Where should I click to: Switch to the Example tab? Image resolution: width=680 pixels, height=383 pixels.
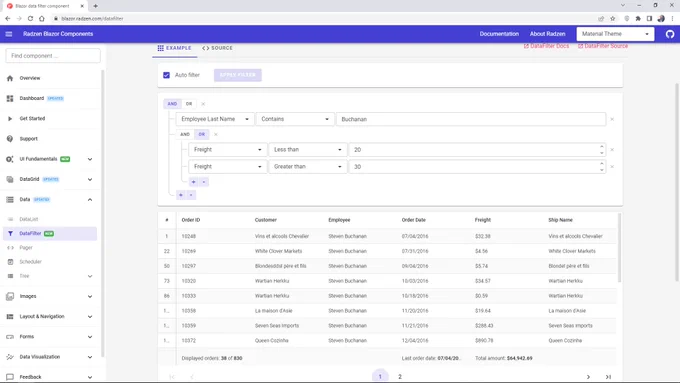tap(174, 48)
